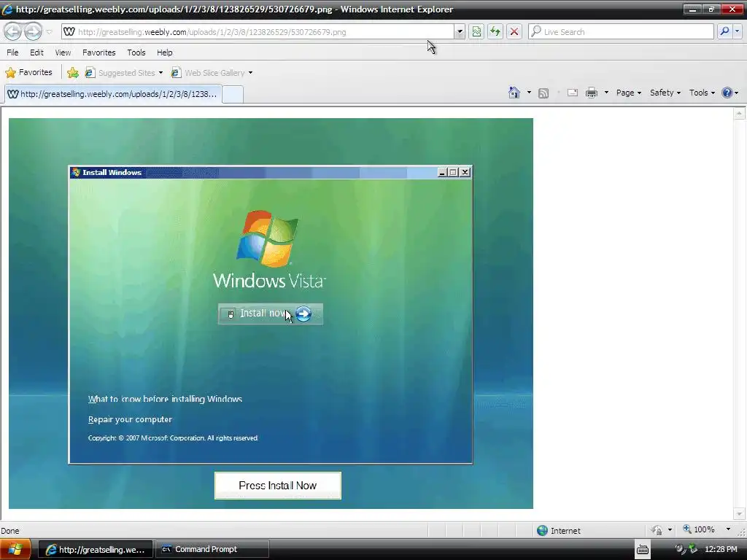Expand the Print options dropdown arrow
The image size is (747, 560).
pyautogui.click(x=606, y=93)
